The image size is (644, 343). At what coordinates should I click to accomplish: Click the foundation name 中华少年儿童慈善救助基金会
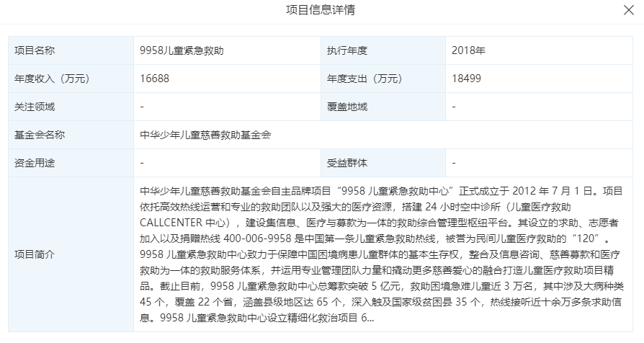[205, 135]
